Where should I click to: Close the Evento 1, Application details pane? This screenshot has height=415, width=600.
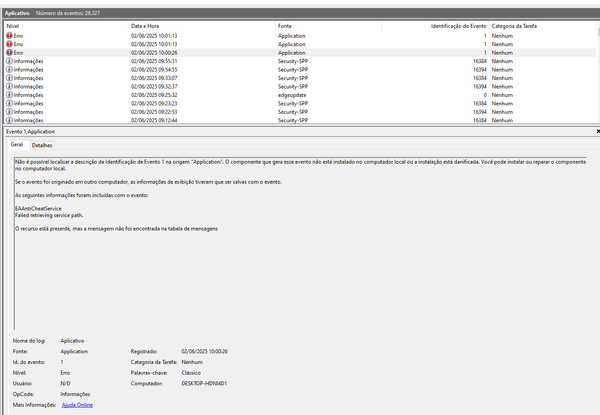(596, 131)
